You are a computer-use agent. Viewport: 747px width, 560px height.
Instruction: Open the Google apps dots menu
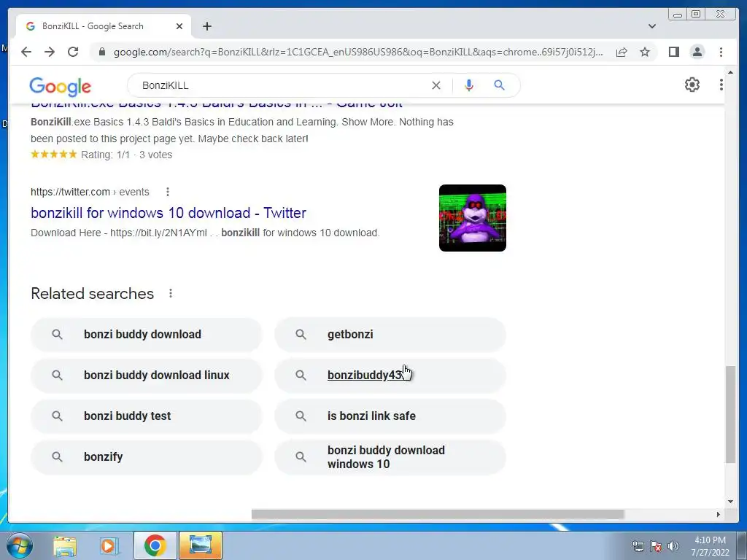(721, 85)
